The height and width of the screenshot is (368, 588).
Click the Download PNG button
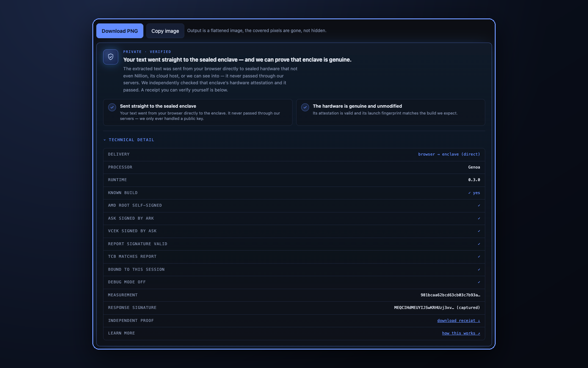[120, 31]
